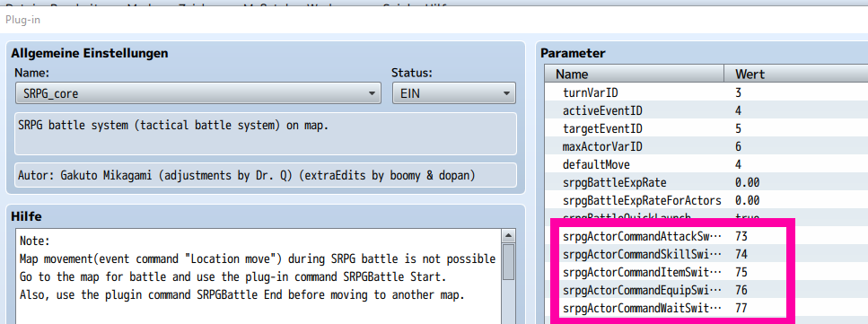Open the plugin Name dropdown SRPG_core

click(198, 93)
